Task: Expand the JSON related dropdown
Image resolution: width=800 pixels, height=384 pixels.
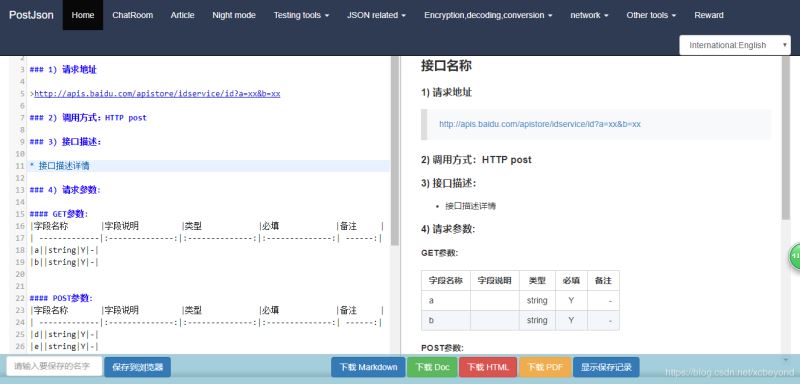Action: point(377,15)
